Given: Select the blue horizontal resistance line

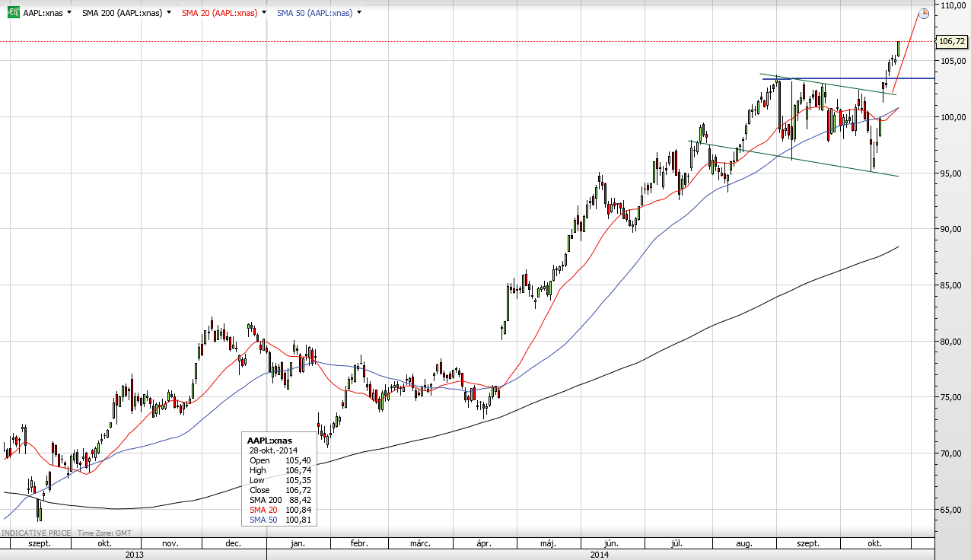Looking at the screenshot, I should [x=848, y=78].
